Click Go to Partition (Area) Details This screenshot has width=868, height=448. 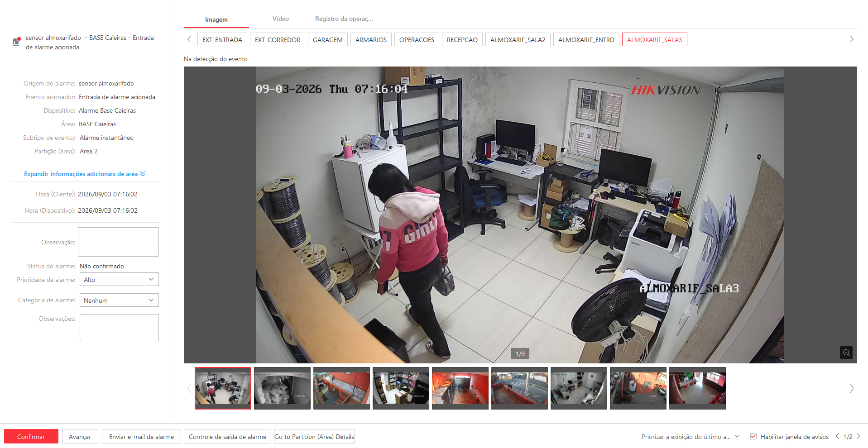314,436
